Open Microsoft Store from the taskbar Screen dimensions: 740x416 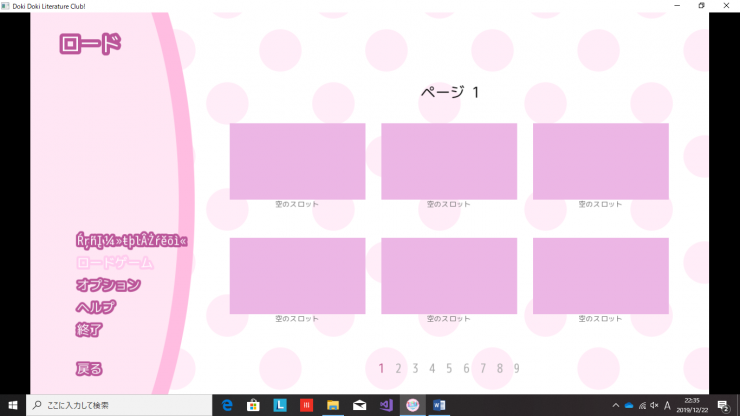[x=253, y=405]
